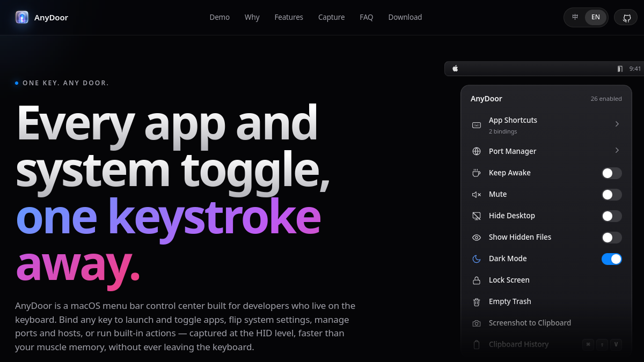This screenshot has height=362, width=644.
Task: Click the ONE KEY. ANY DOOR. tagline
Action: pyautogui.click(x=65, y=83)
